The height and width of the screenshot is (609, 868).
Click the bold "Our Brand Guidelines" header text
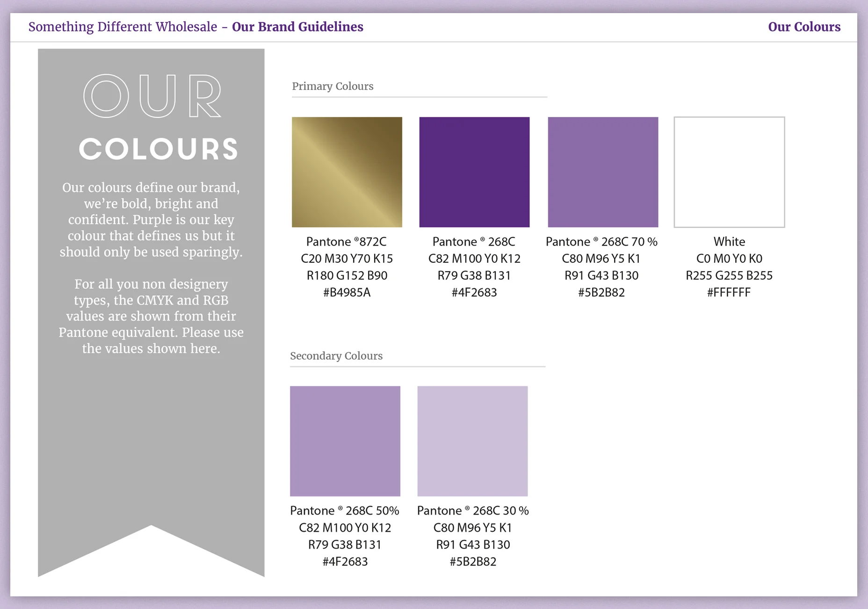(x=297, y=27)
